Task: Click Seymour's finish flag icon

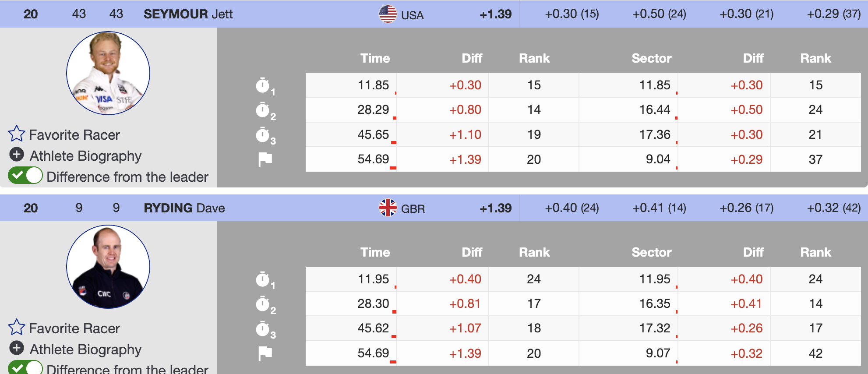Action: [265, 159]
